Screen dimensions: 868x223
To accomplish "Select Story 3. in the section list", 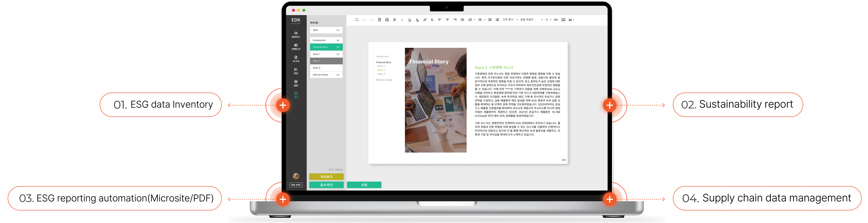I will pos(326,68).
